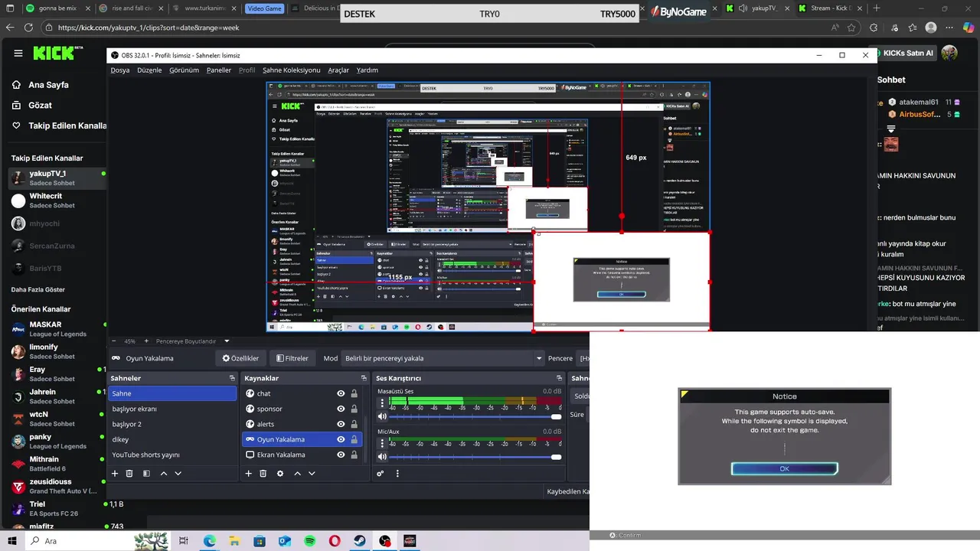This screenshot has height=551, width=980.
Task: Delete selected scene with trash icon
Action: (129, 474)
